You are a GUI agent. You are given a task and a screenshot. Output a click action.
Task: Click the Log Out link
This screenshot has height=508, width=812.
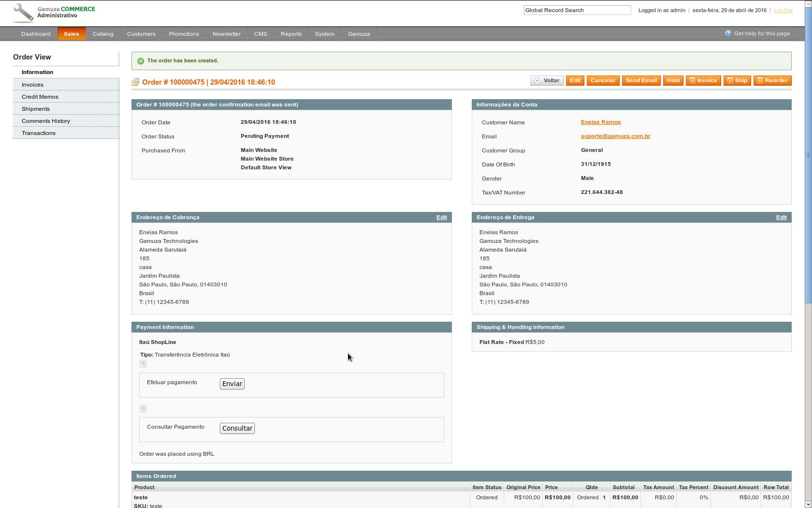(x=783, y=10)
